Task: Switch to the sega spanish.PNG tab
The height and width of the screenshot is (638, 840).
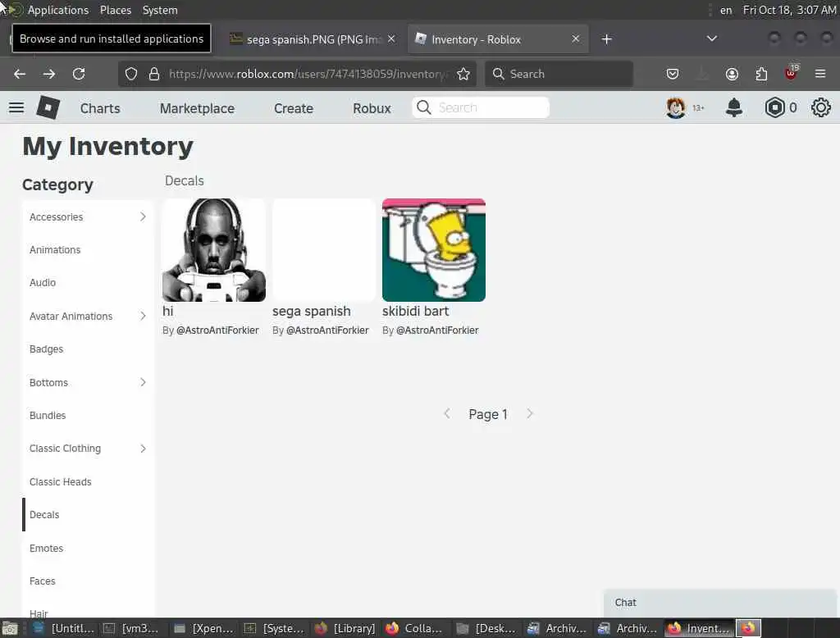Action: [x=312, y=39]
